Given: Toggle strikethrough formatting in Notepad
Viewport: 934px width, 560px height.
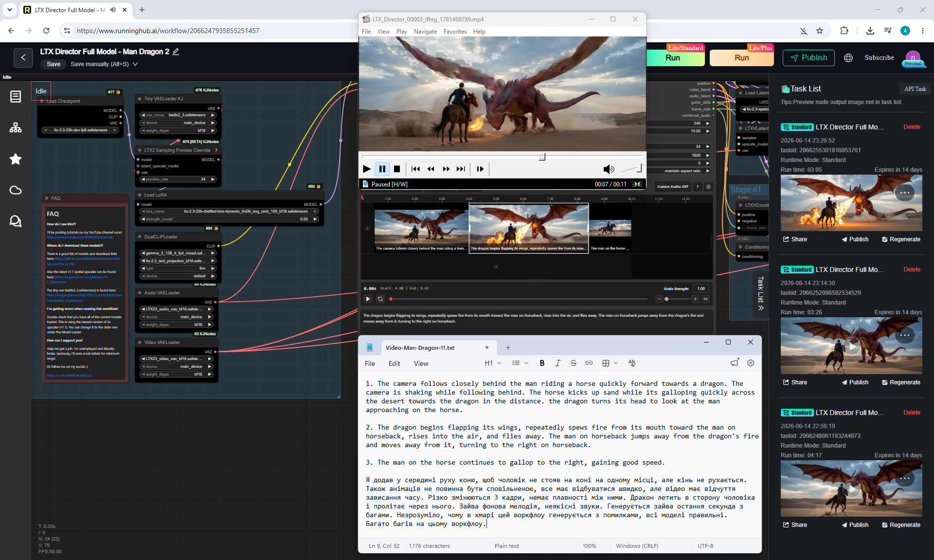Looking at the screenshot, I should click(573, 363).
